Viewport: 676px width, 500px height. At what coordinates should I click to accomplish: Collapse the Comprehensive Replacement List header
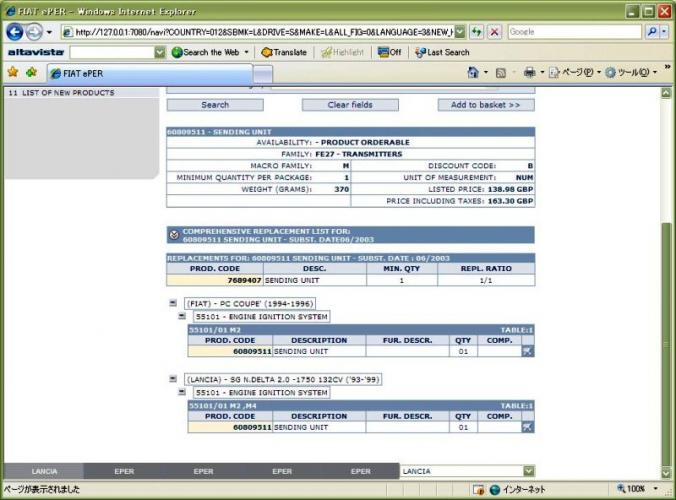[x=174, y=235]
